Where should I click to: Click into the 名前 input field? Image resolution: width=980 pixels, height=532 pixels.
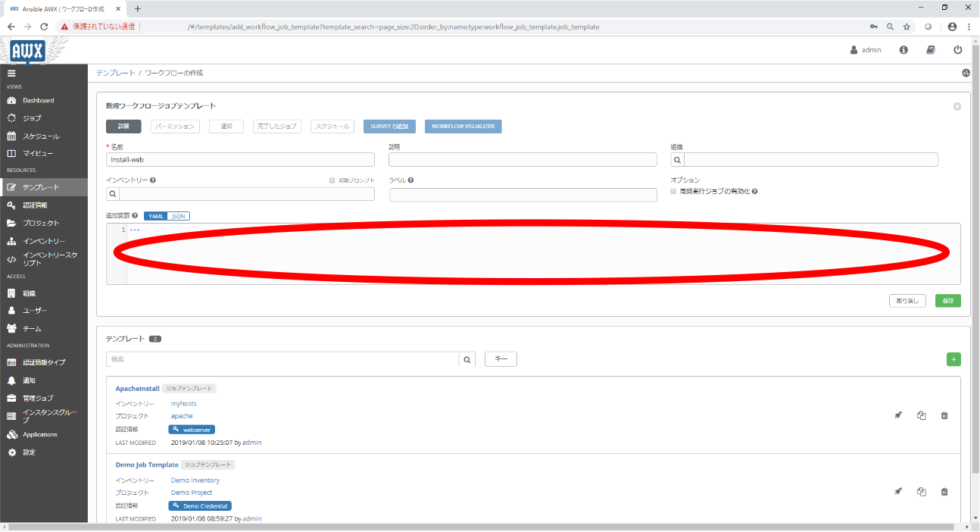point(240,160)
